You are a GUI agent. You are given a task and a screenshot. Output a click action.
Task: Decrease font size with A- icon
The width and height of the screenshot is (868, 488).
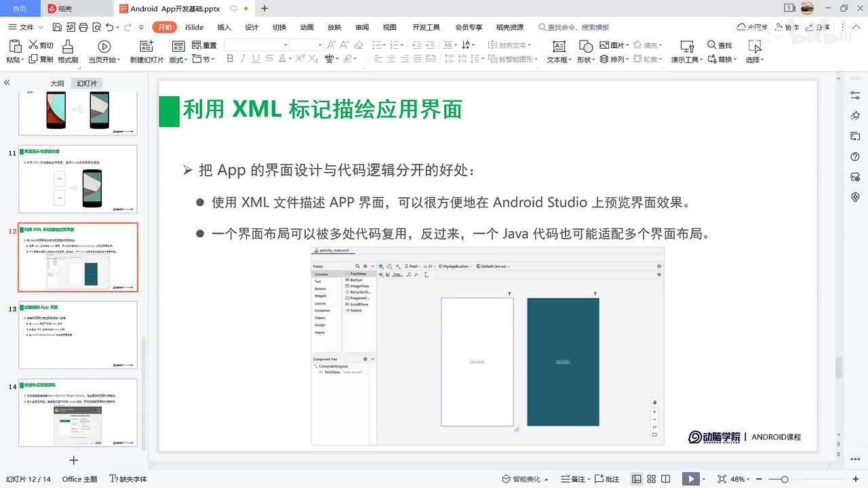344,45
